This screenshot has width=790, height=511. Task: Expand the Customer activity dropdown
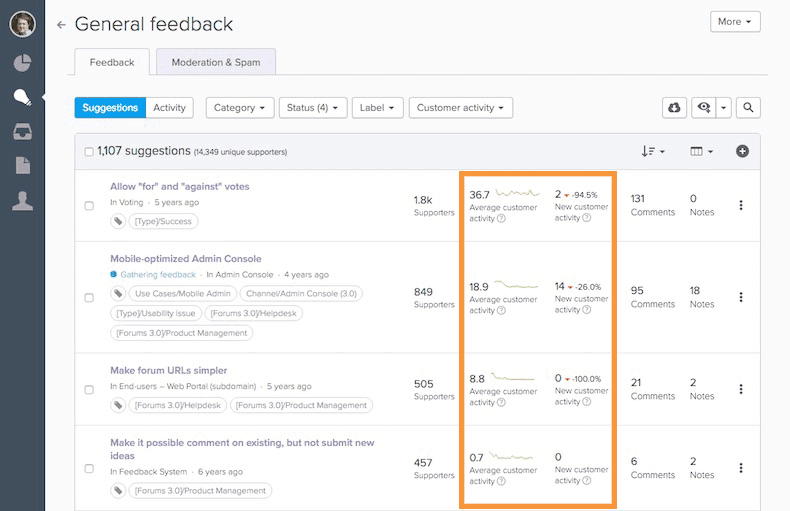[x=460, y=108]
